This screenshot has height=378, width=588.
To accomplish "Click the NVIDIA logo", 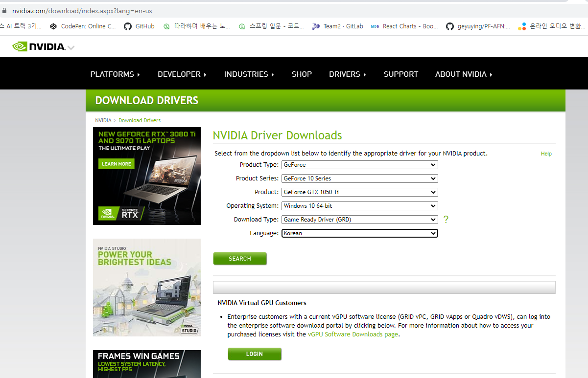I will [x=39, y=46].
